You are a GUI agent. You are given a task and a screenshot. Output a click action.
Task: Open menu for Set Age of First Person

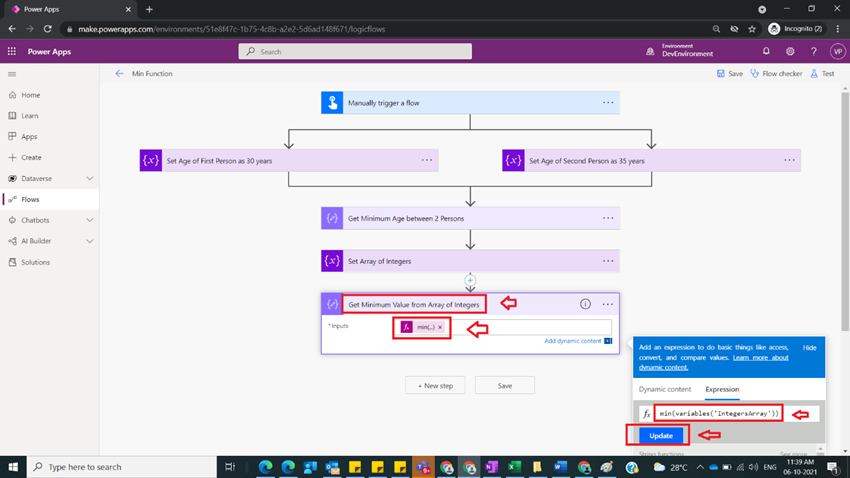(427, 160)
